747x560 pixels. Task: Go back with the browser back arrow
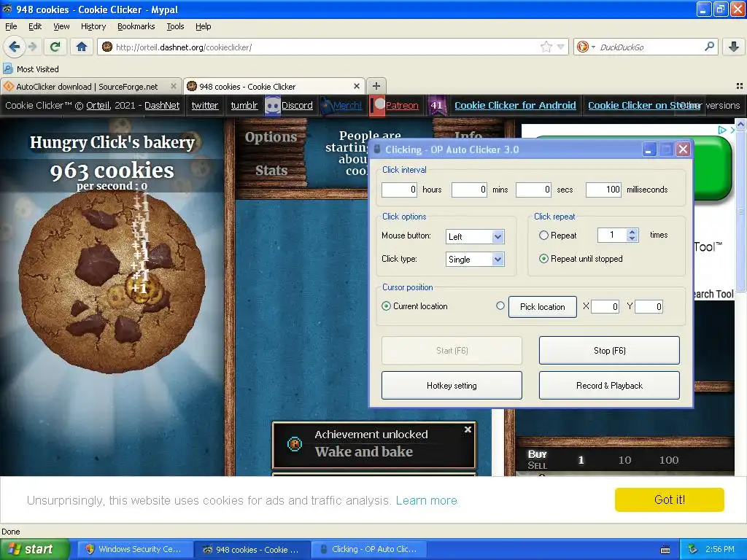(x=15, y=47)
